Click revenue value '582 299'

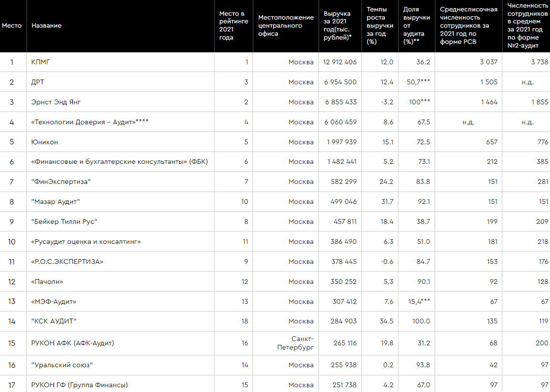click(x=344, y=181)
